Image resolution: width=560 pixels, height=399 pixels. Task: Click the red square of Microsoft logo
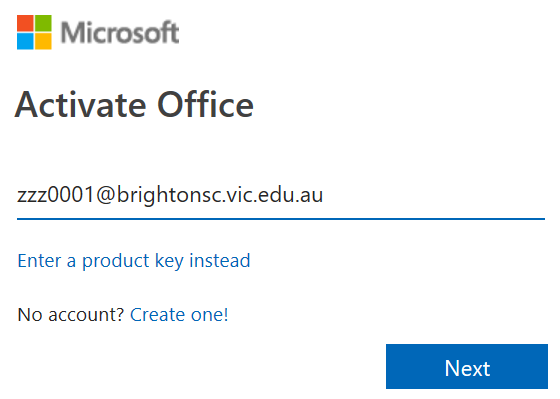tap(25, 23)
